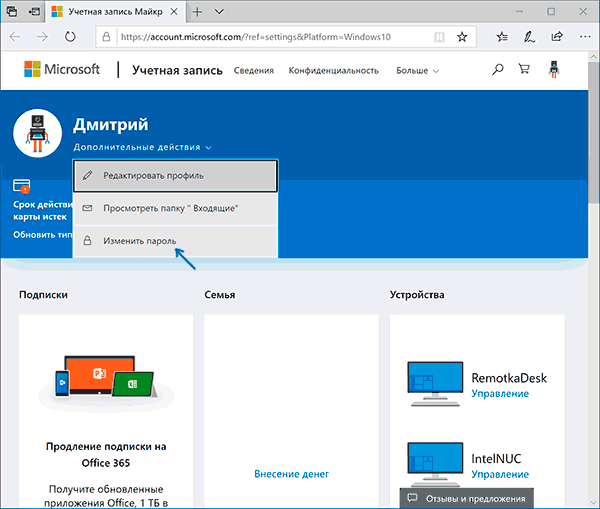600x509 pixels.
Task: Open a new tab with plus
Action: pos(197,12)
